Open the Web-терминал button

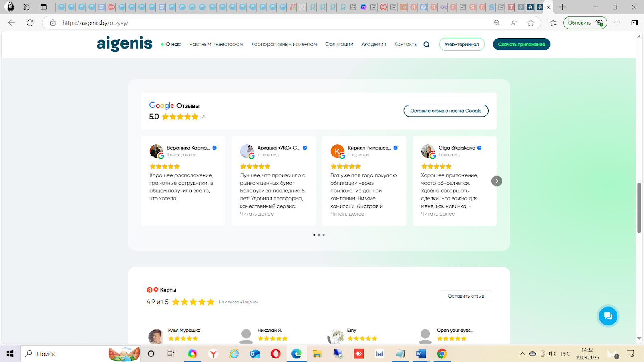(x=462, y=44)
